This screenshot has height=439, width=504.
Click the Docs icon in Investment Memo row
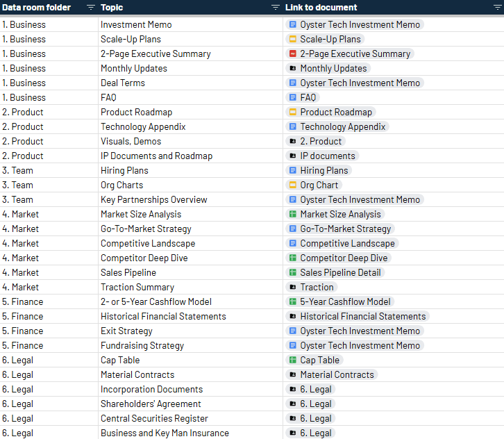293,24
